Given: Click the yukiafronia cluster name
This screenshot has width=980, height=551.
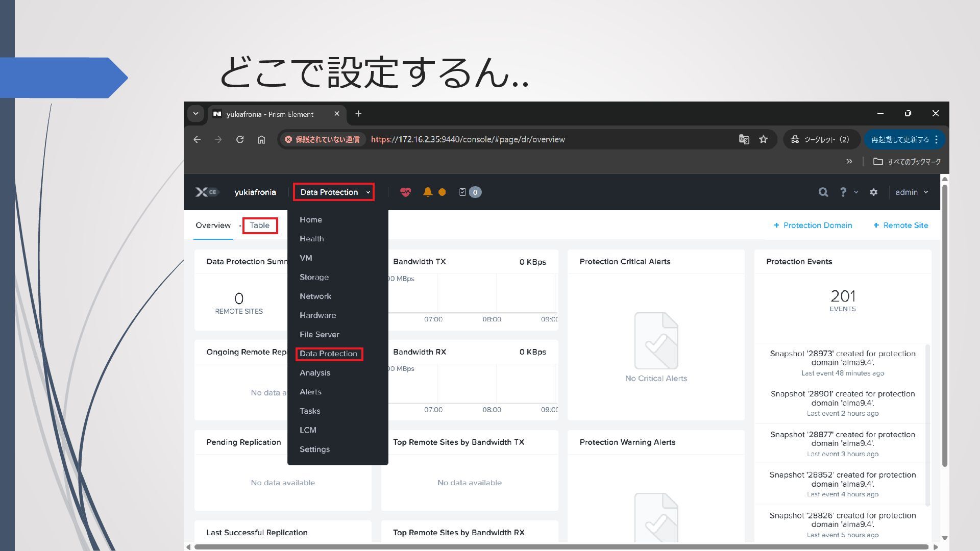Looking at the screenshot, I should [255, 192].
